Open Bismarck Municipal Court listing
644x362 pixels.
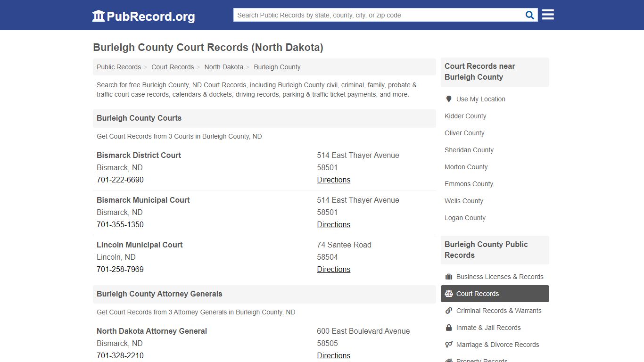pos(143,200)
